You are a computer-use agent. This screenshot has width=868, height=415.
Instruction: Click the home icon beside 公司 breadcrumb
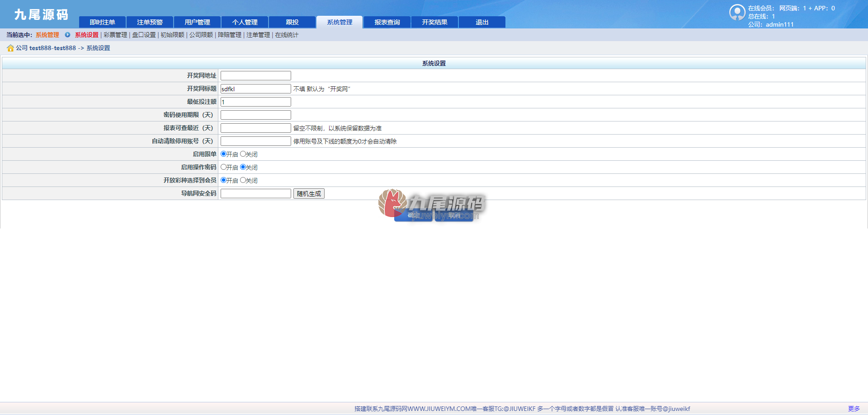coord(10,48)
